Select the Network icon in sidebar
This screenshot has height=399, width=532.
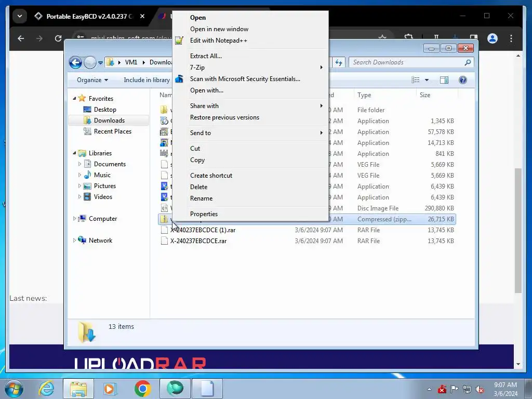coord(82,240)
